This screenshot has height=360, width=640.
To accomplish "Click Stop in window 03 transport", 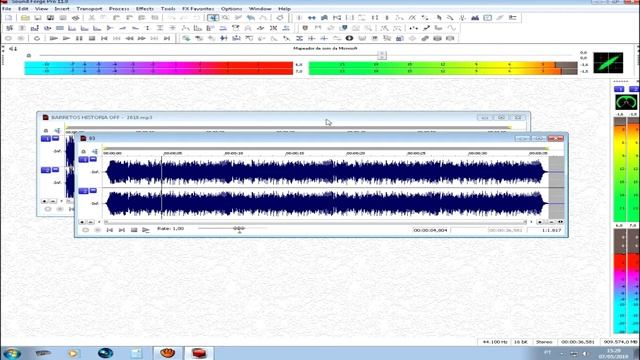I will pos(134,230).
